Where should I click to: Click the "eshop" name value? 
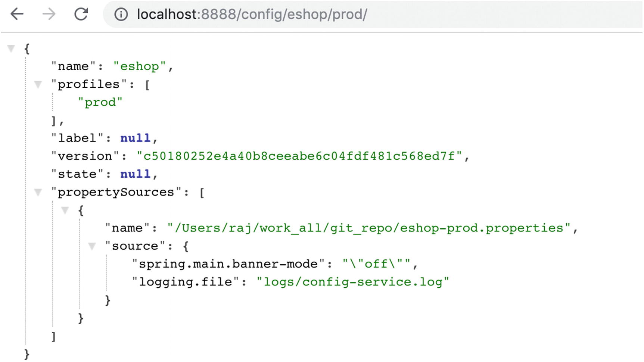click(140, 66)
